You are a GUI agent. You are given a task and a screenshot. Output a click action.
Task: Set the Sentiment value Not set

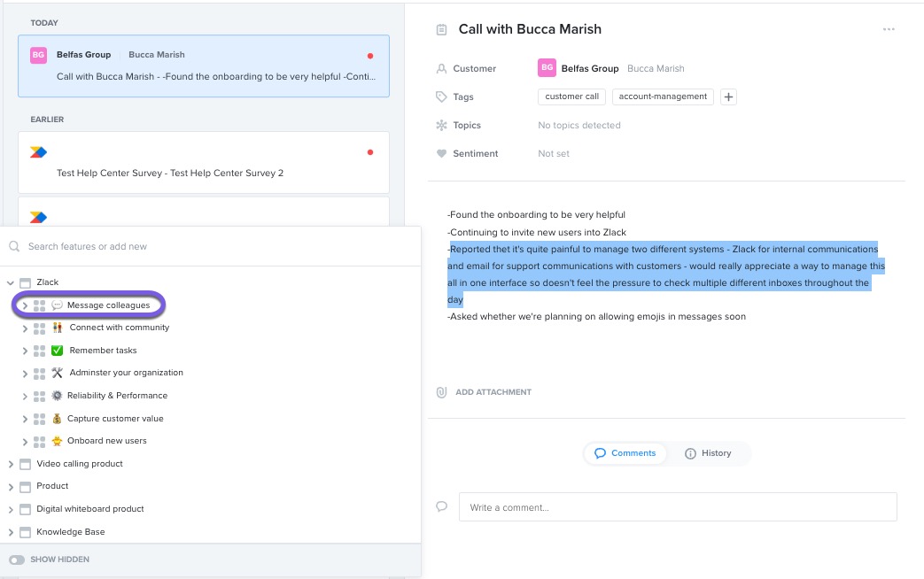554,154
